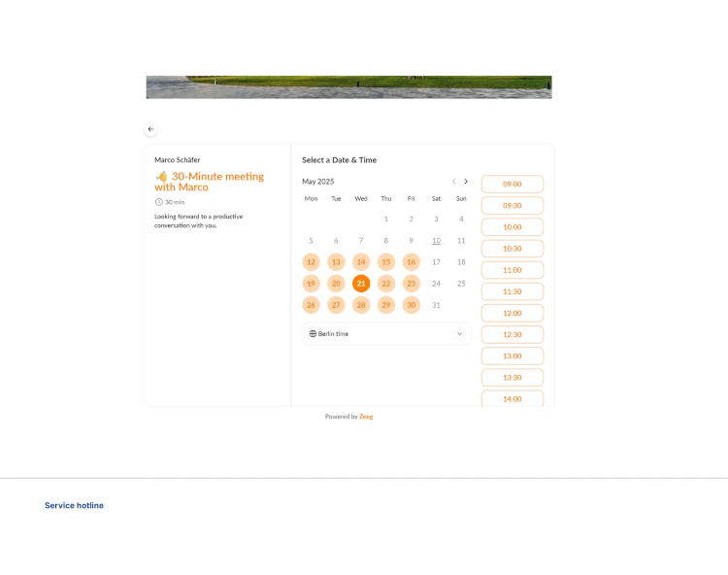The image size is (728, 575).
Task: Click the unavailable date 24
Action: [x=437, y=284]
